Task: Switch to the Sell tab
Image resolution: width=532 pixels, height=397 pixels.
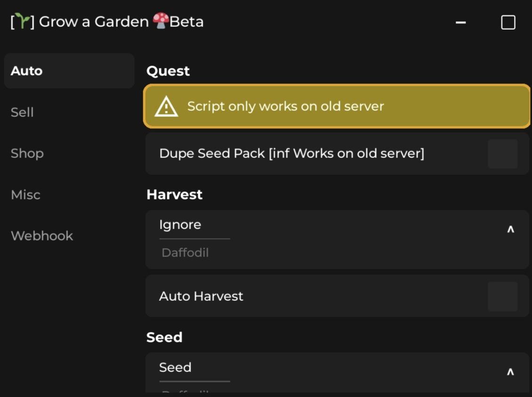Action: (x=22, y=112)
